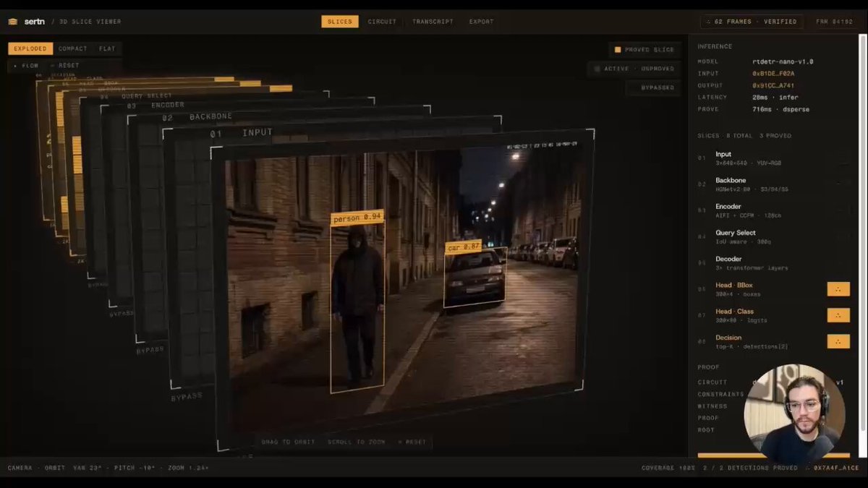This screenshot has width=868, height=488.
Task: Open the Transcript tab
Action: pyautogui.click(x=433, y=22)
